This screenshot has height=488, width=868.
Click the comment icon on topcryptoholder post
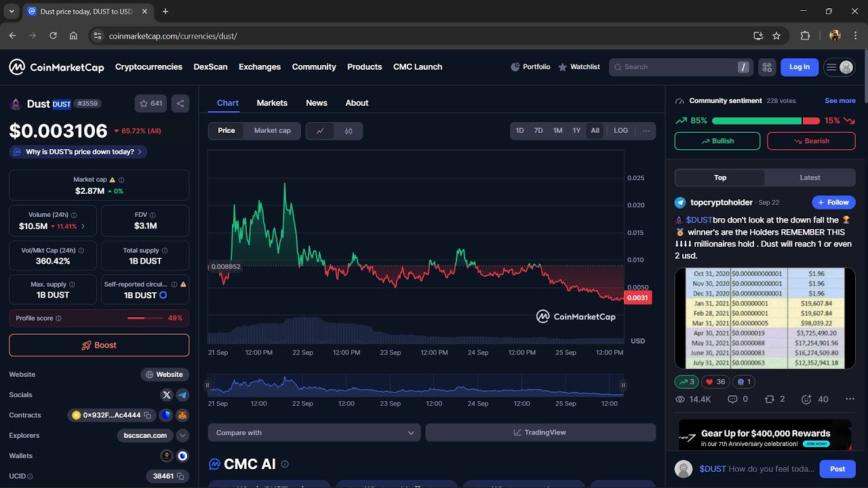[732, 399]
